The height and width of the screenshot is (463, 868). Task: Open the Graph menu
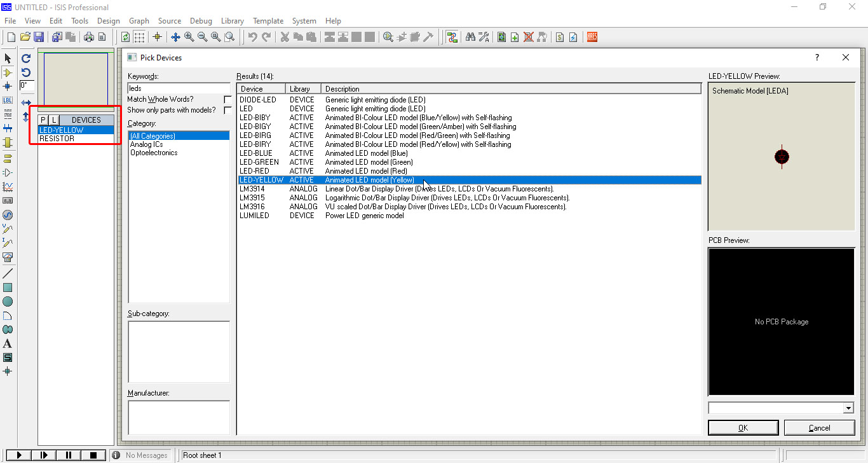[139, 21]
